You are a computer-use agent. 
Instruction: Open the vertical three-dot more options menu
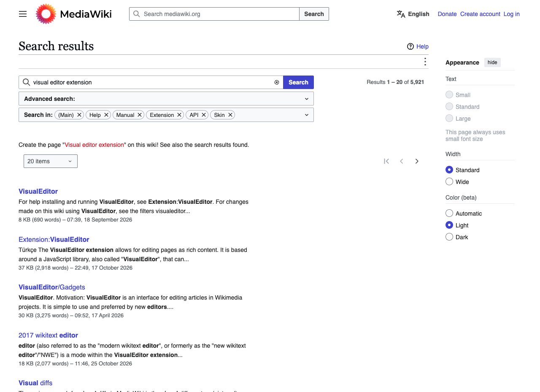(425, 62)
